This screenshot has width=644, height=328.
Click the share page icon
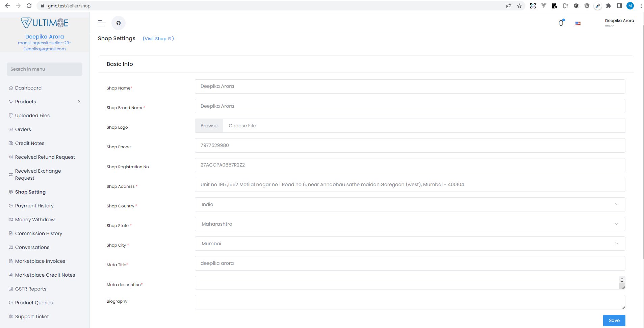click(509, 6)
